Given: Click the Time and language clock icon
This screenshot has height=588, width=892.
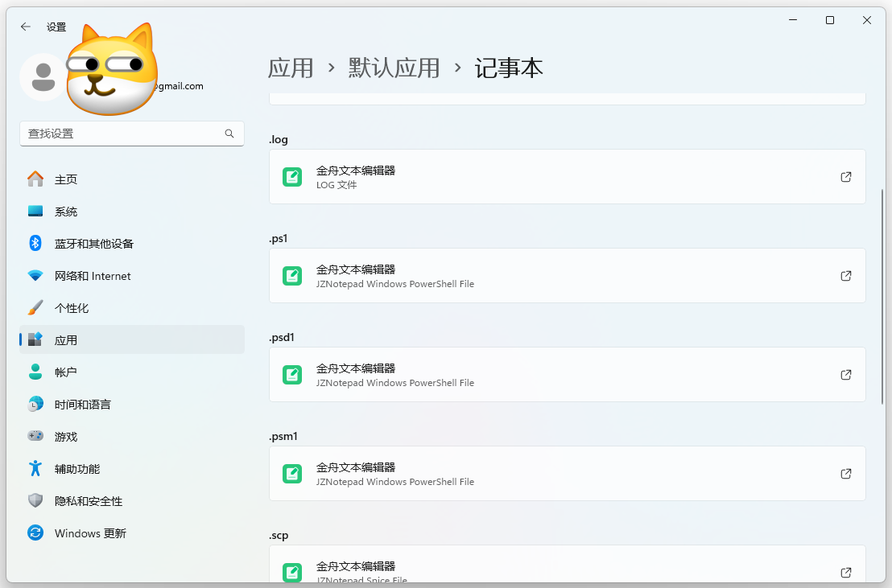Looking at the screenshot, I should pyautogui.click(x=35, y=405).
